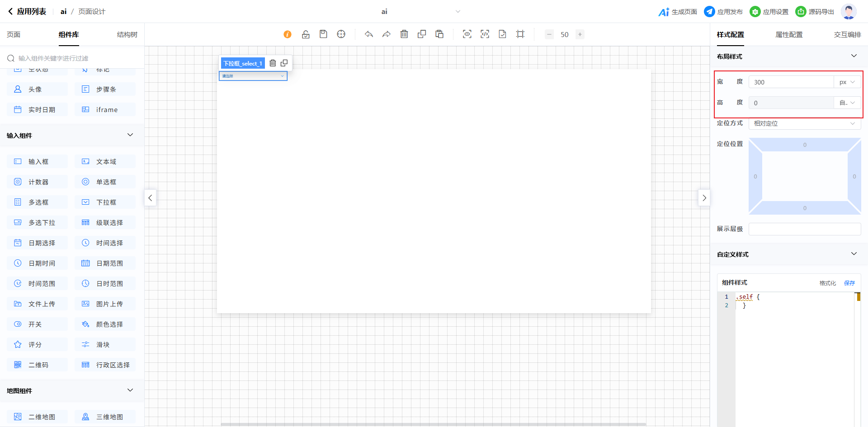
Task: Click the redo arrow in toolbar
Action: 387,34
